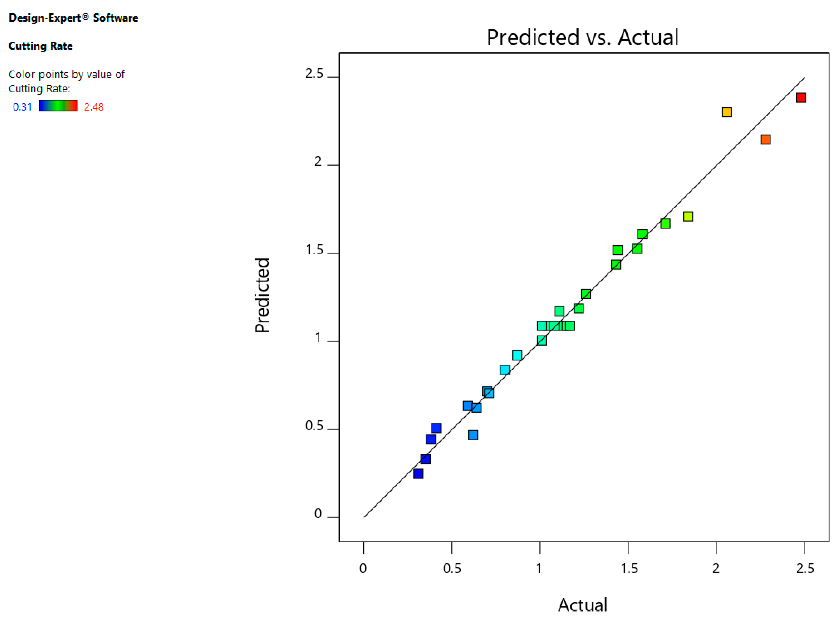Click the "Actual" x-axis label
This screenshot has height=625, width=840.
coord(582,605)
